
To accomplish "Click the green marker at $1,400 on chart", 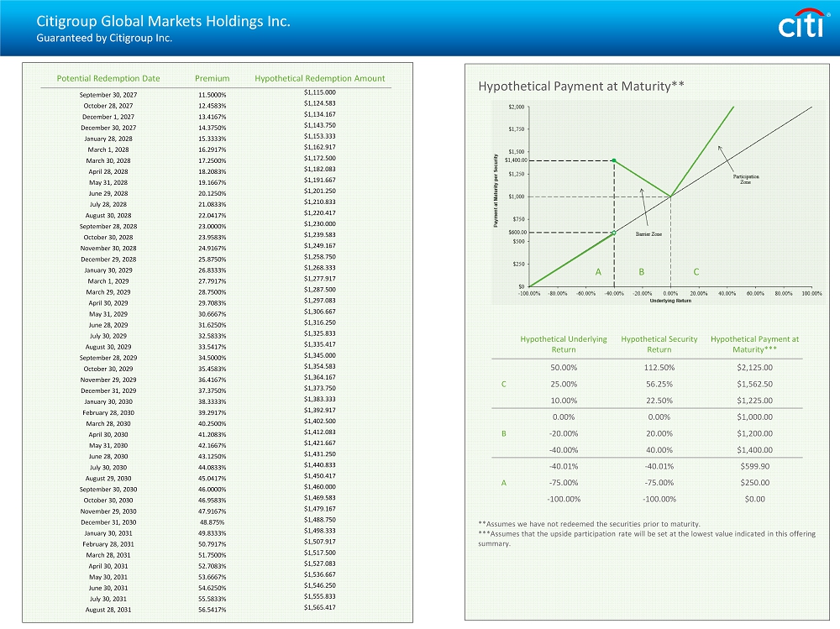I will pos(614,160).
